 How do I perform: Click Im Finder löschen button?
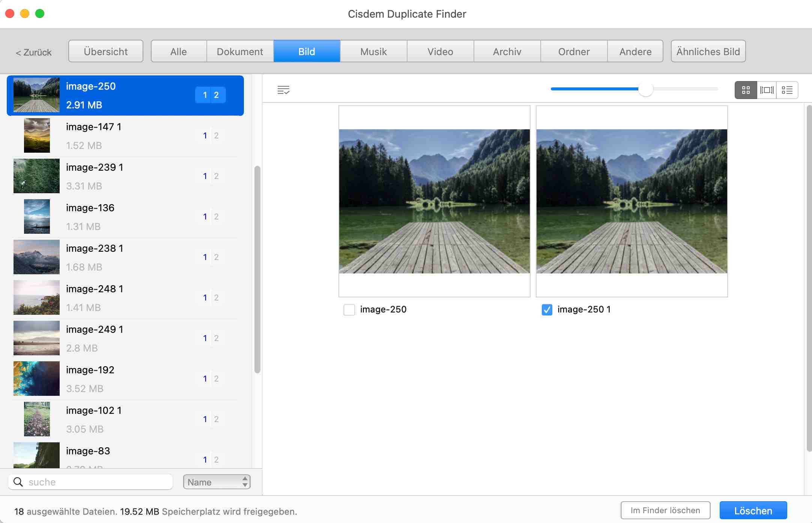665,510
